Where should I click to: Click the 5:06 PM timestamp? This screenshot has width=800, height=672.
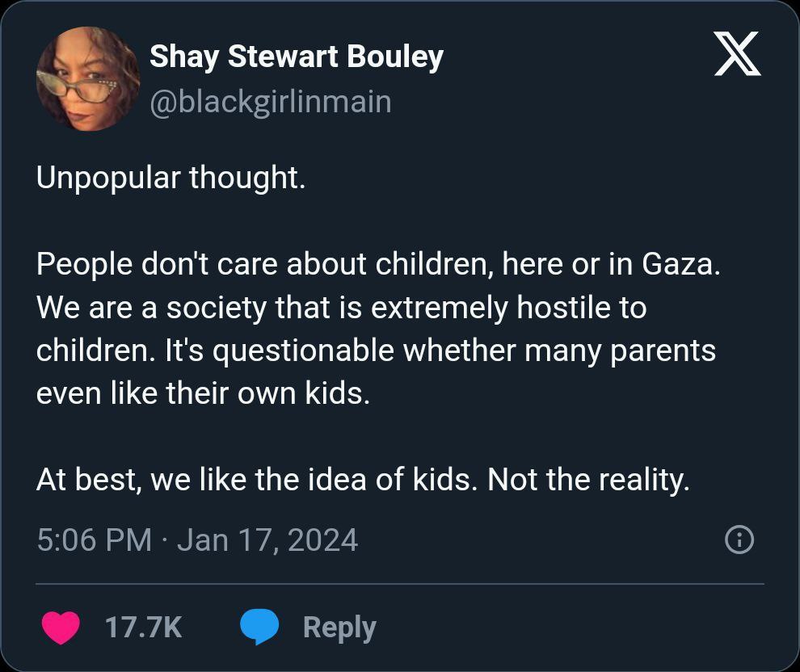(x=94, y=540)
